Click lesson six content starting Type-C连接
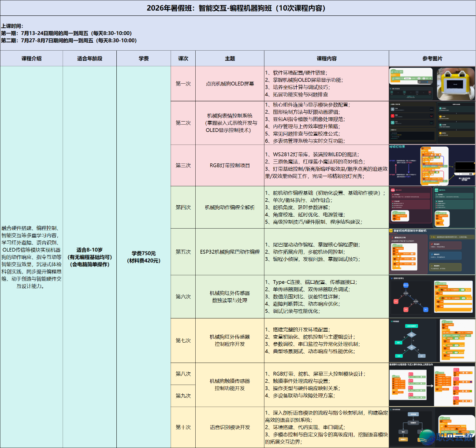Viewport: 476px width, 448px height. pos(327,296)
